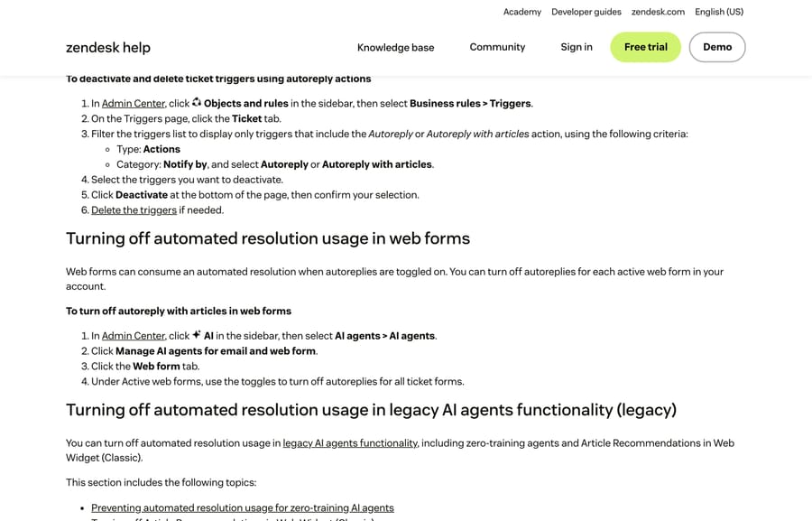Click the Sign in link

[x=577, y=47]
